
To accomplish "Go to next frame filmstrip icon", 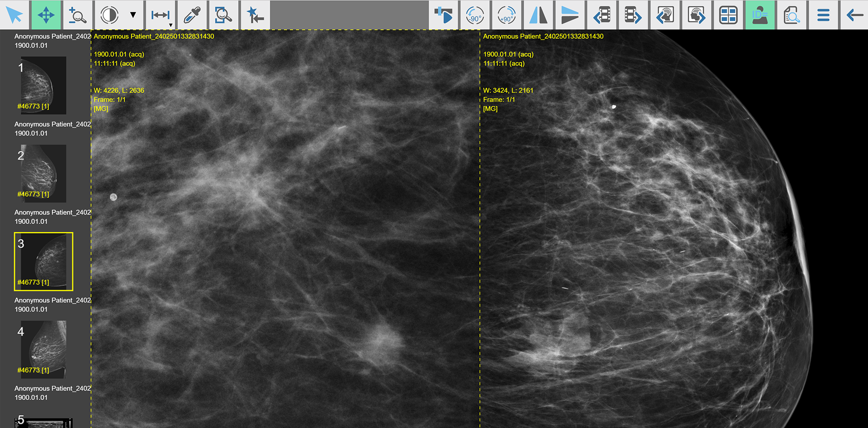I will pyautogui.click(x=633, y=15).
